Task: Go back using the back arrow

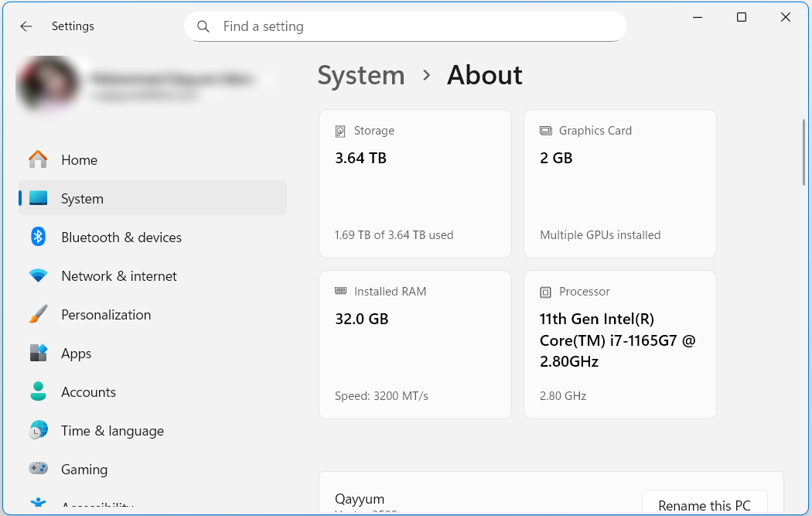Action: (26, 26)
